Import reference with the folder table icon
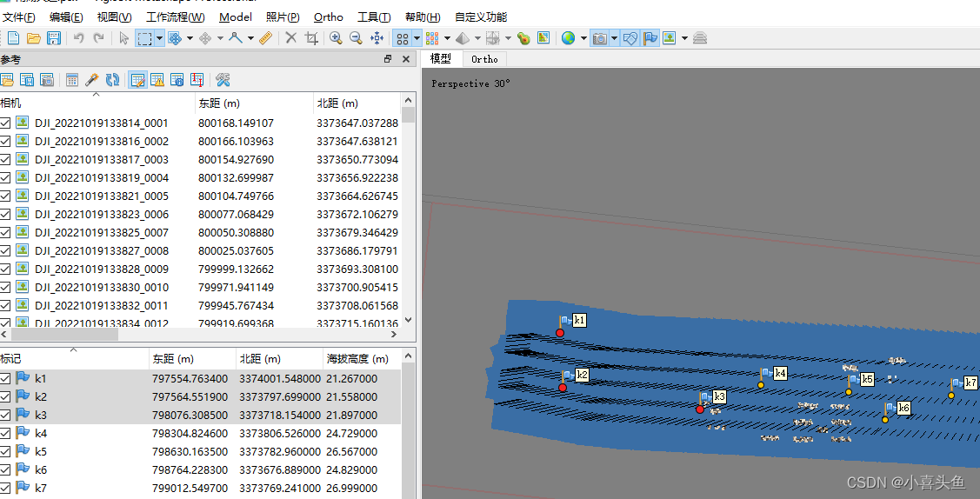Screen dimensions: 980x499 7,80
